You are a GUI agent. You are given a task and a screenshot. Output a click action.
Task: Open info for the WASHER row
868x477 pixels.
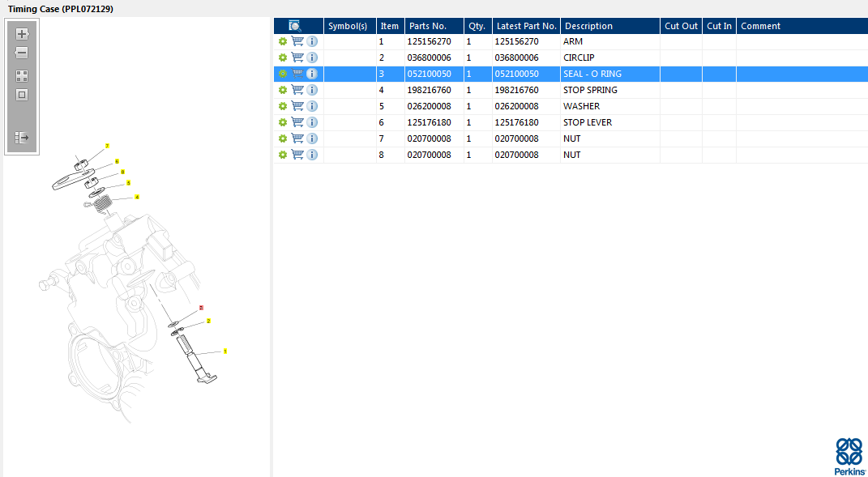(x=312, y=106)
